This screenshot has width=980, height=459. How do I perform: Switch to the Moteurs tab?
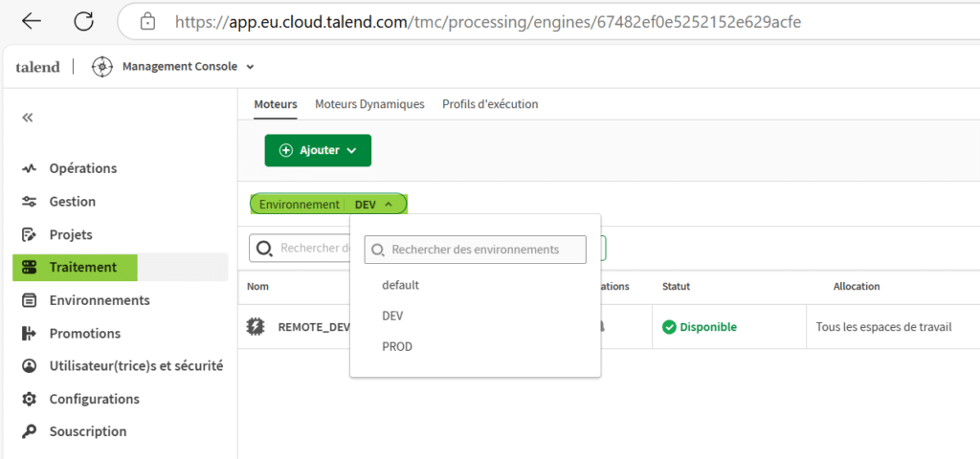pyautogui.click(x=275, y=104)
